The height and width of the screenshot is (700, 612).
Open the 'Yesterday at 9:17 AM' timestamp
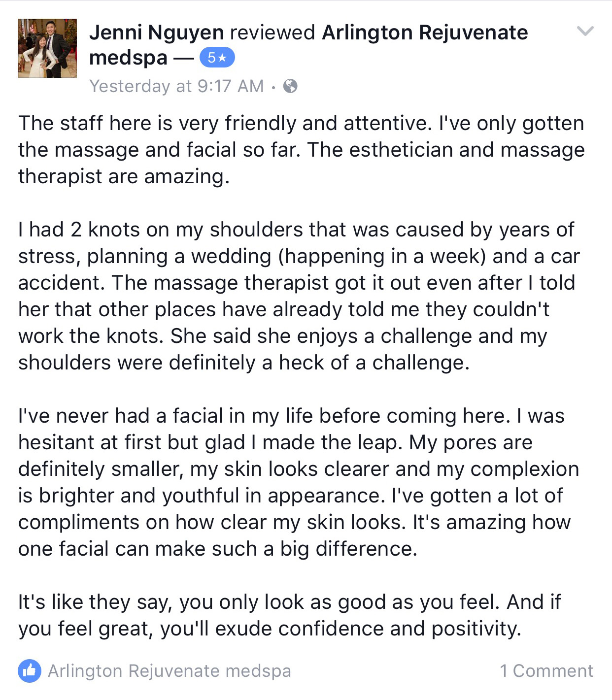pos(176,86)
